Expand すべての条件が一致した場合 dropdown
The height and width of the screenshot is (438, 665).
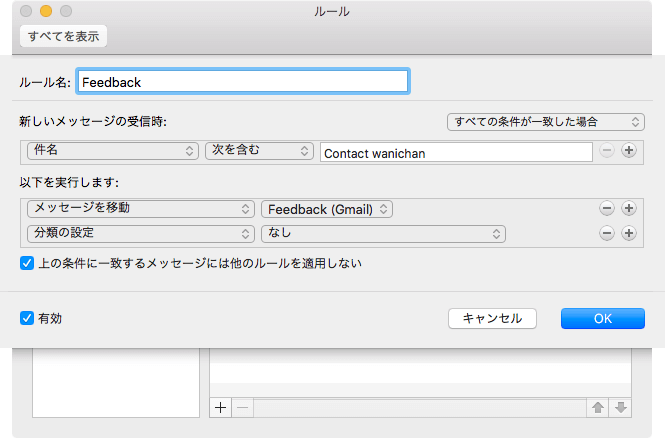545,121
